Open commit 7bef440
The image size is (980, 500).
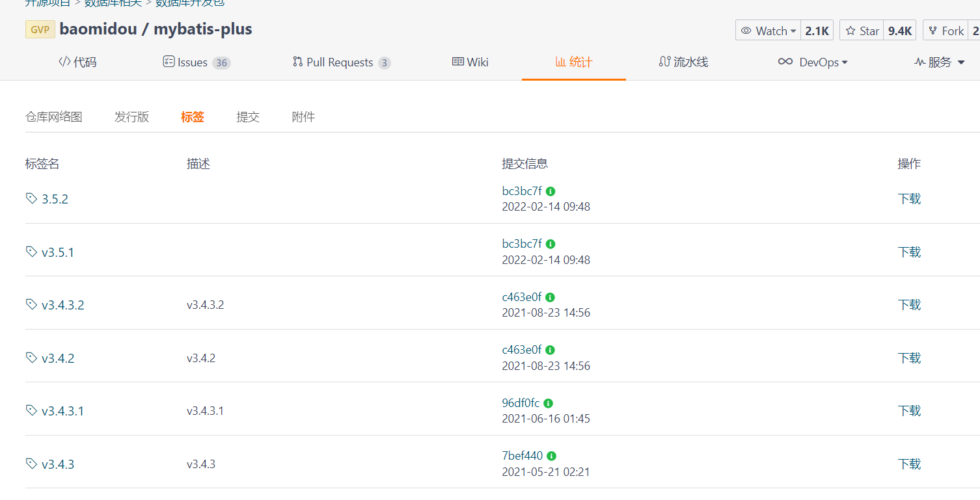coord(523,456)
